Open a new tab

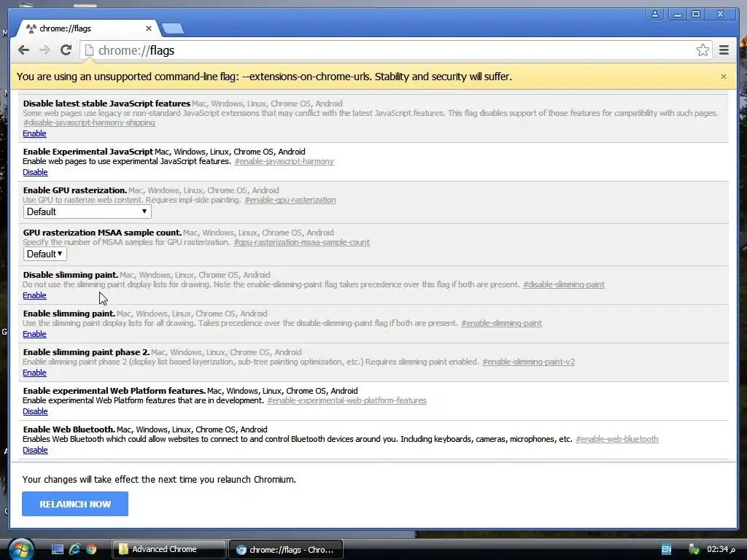pyautogui.click(x=172, y=28)
